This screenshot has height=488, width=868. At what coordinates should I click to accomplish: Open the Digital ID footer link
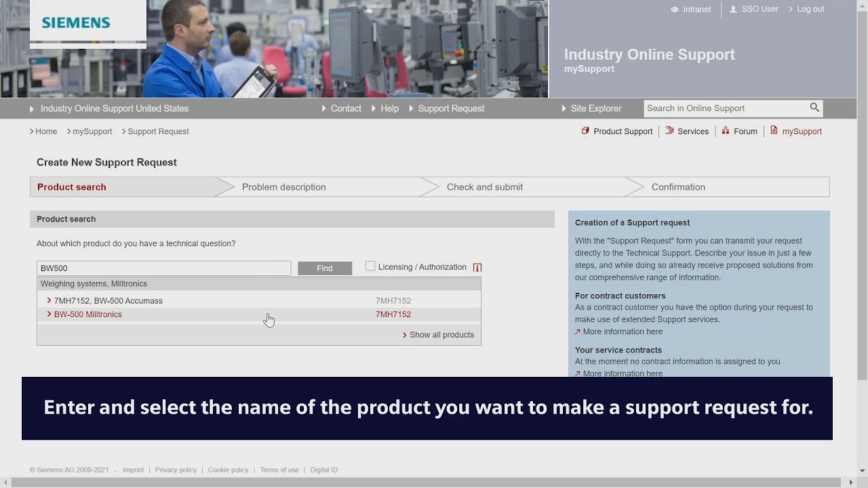coord(324,470)
